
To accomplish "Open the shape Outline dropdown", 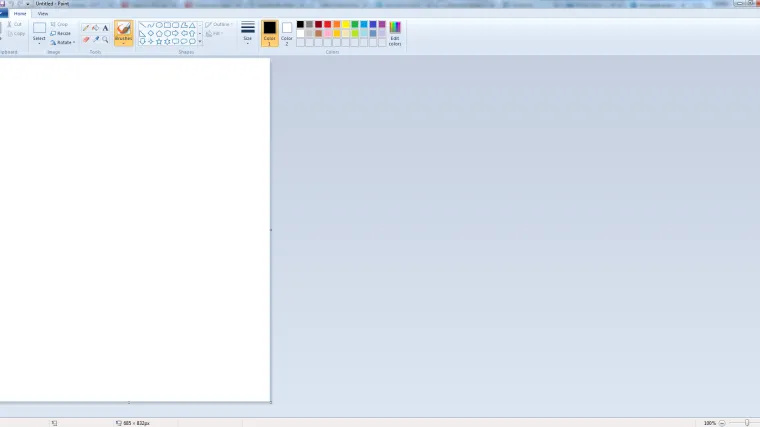I will (219, 24).
